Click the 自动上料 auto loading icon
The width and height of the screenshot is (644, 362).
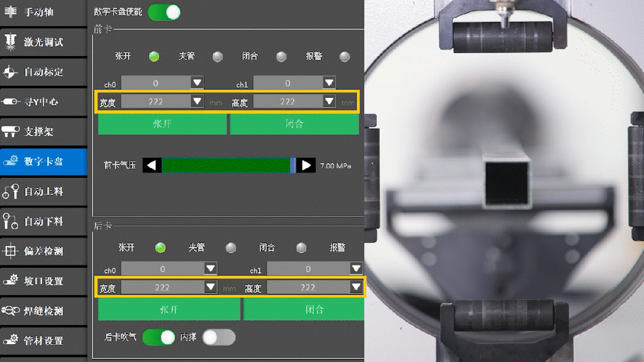[x=11, y=191]
